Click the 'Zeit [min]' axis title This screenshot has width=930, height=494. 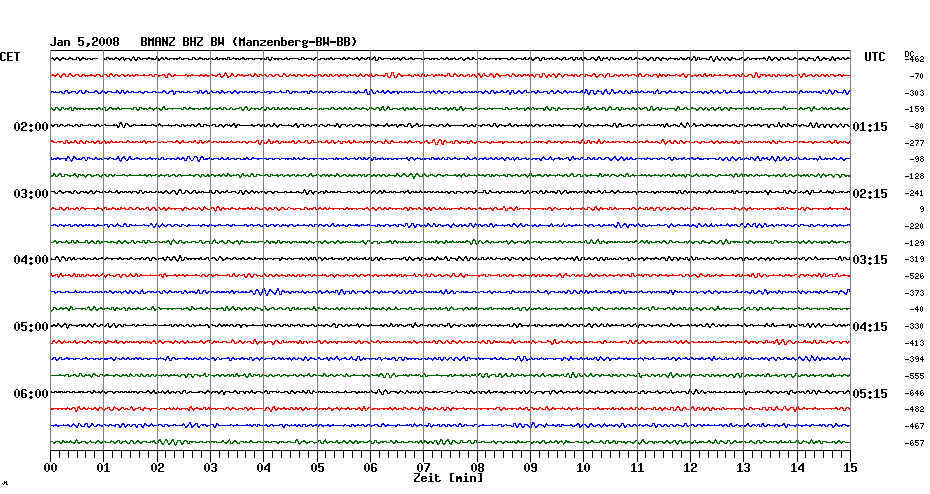(448, 478)
